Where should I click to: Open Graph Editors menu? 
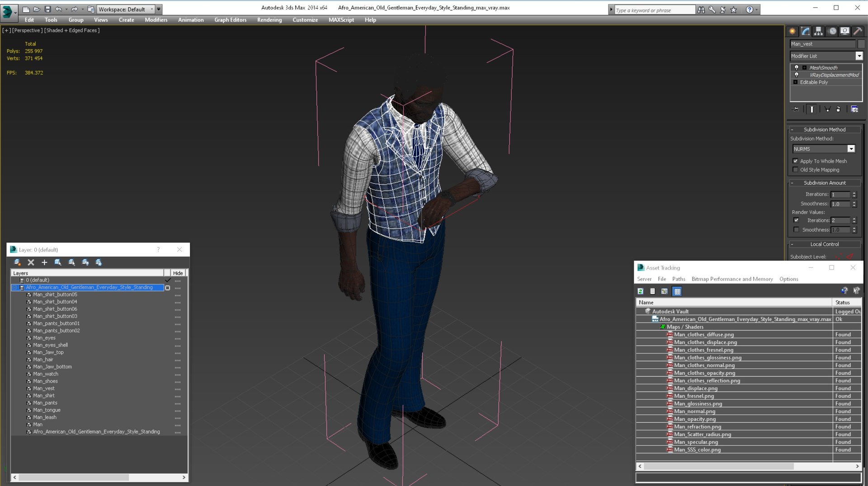pos(231,20)
